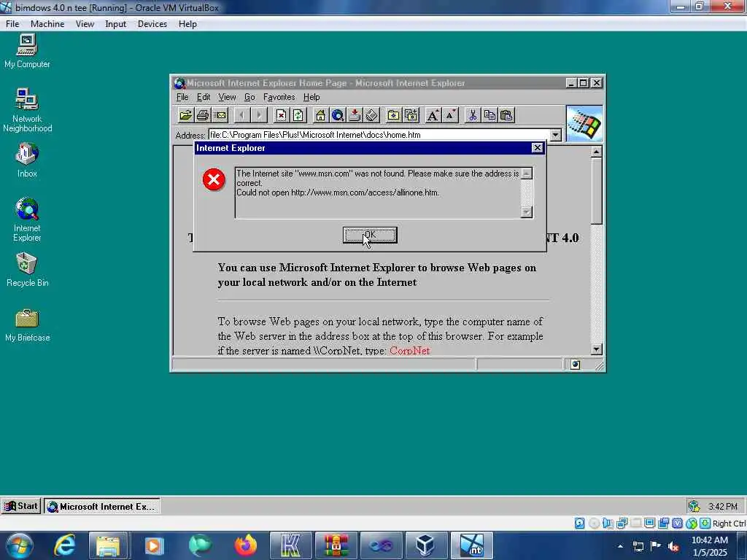Screen dimensions: 747x560
Task: Open the File menu in Internet Explorer
Action: (x=182, y=97)
